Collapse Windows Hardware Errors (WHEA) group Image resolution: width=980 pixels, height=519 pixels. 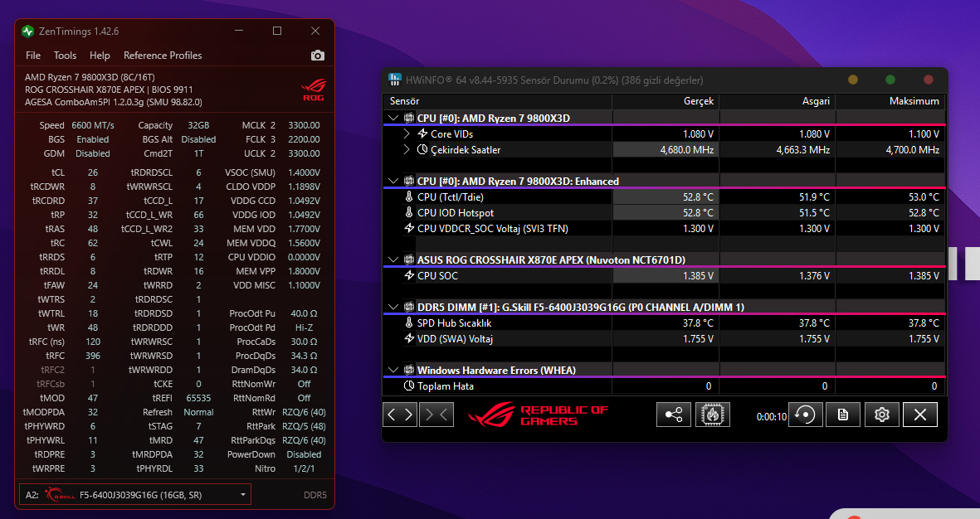[x=393, y=370]
